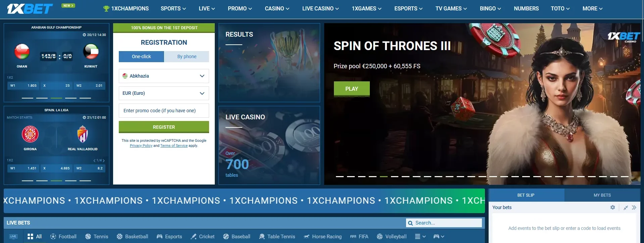
Task: Open bet slip settings gear icon
Action: click(x=612, y=207)
